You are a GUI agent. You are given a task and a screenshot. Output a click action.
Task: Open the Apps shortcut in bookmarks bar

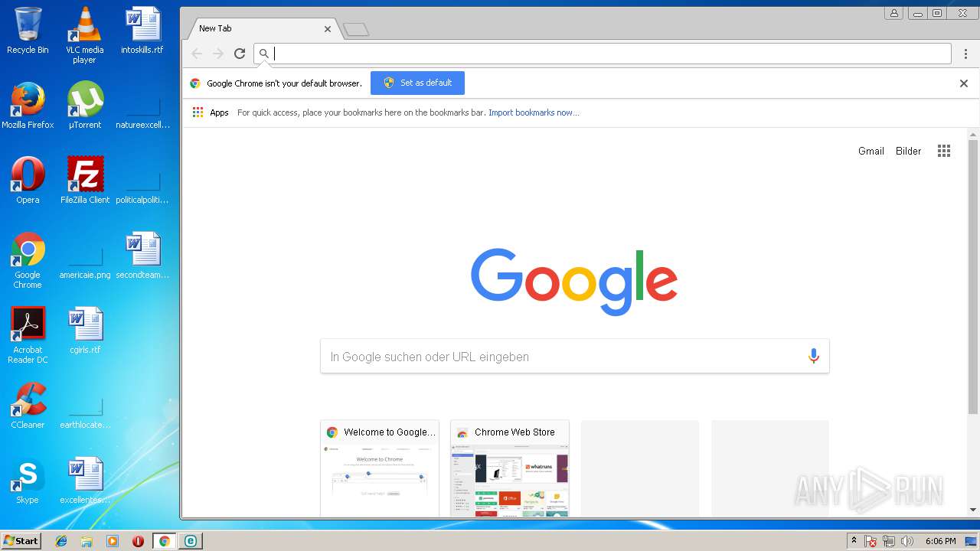(x=211, y=112)
